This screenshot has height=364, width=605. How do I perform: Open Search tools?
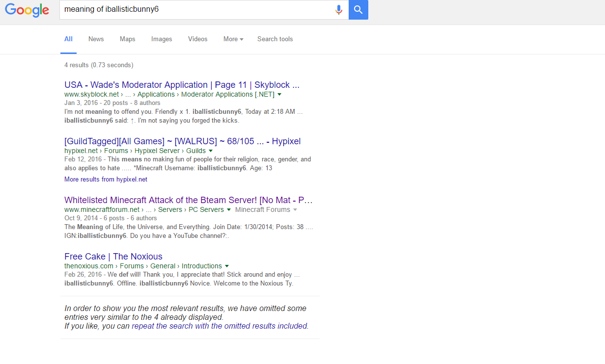275,39
